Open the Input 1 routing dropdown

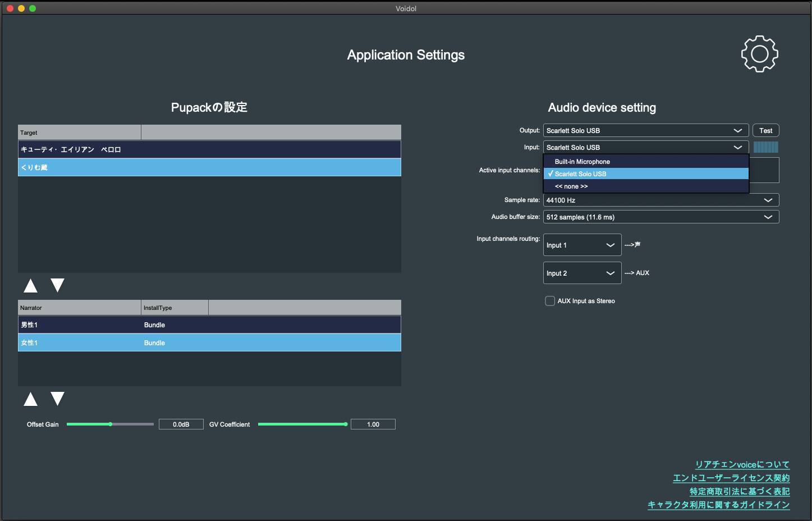(582, 245)
